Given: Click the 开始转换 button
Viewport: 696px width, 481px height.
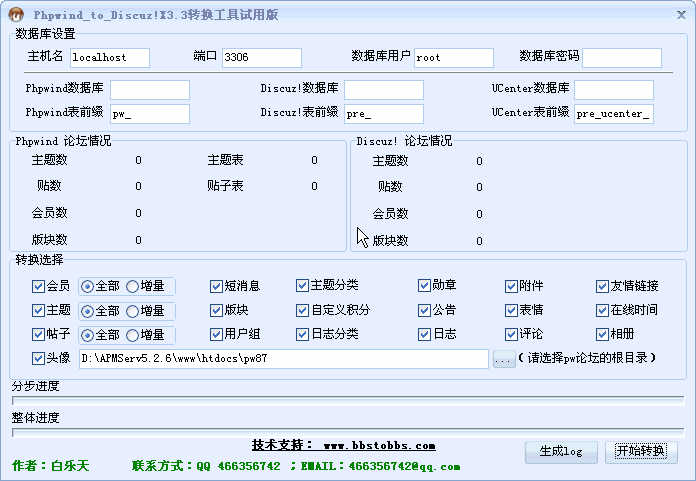Looking at the screenshot, I should click(641, 452).
